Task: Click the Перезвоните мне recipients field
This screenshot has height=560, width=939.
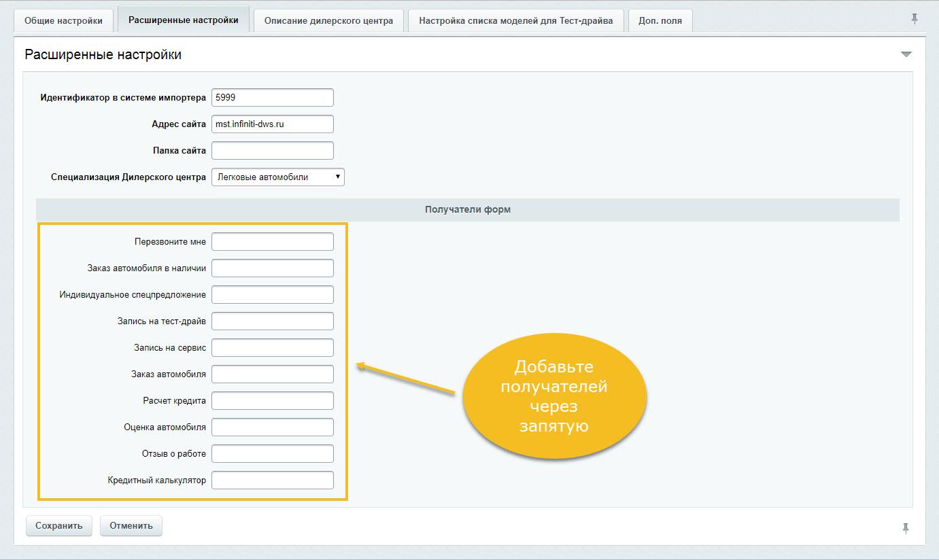Action: click(273, 241)
